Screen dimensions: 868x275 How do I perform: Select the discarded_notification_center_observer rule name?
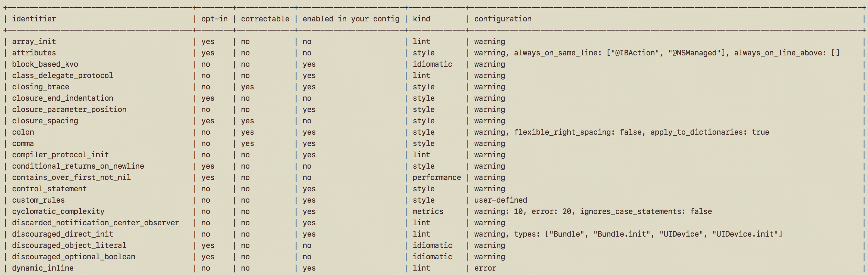95,223
